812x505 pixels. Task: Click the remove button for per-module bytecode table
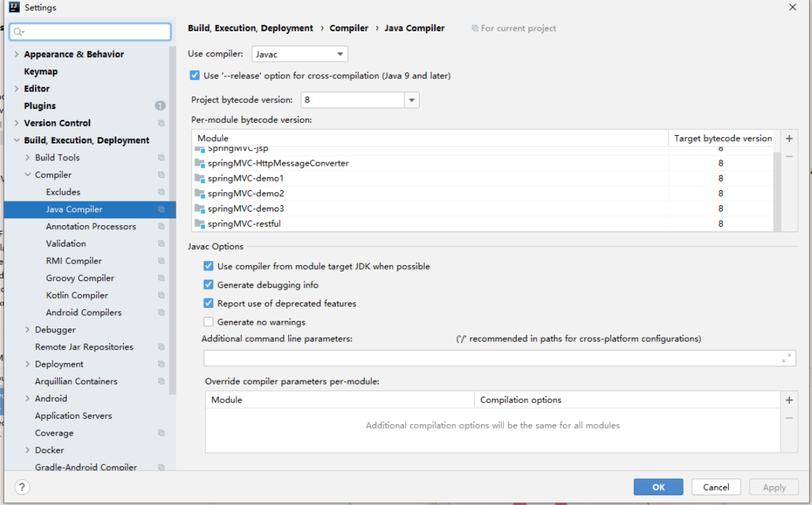(x=789, y=156)
